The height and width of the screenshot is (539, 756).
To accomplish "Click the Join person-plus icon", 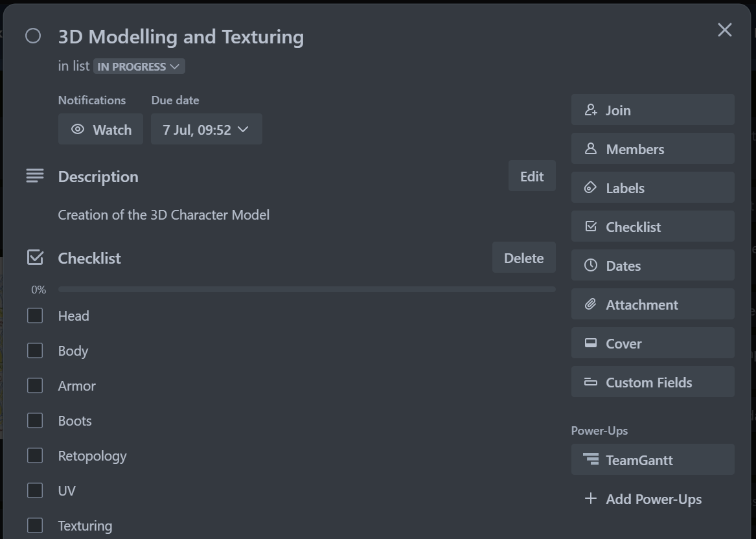I will click(x=591, y=110).
